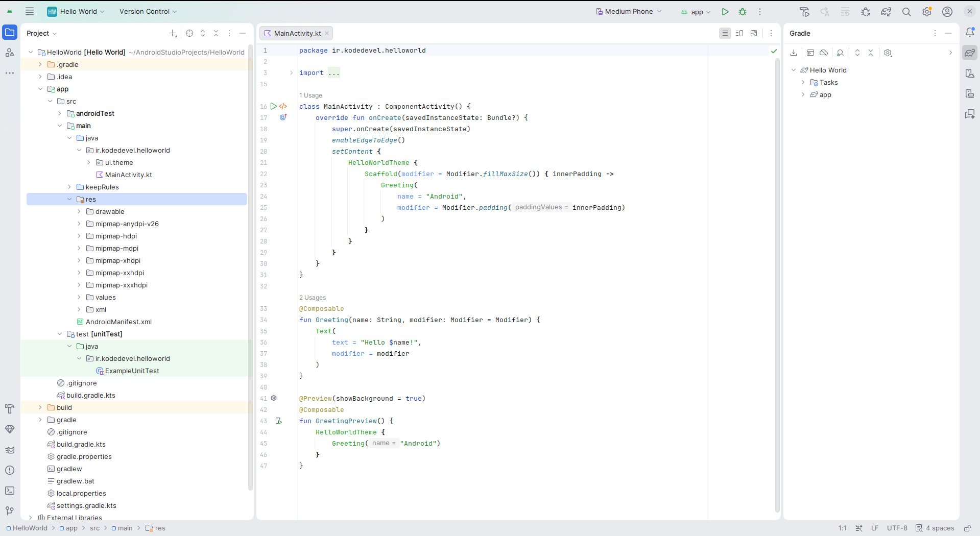The width and height of the screenshot is (980, 536).
Task: Open the Git tool window
Action: click(x=10, y=511)
